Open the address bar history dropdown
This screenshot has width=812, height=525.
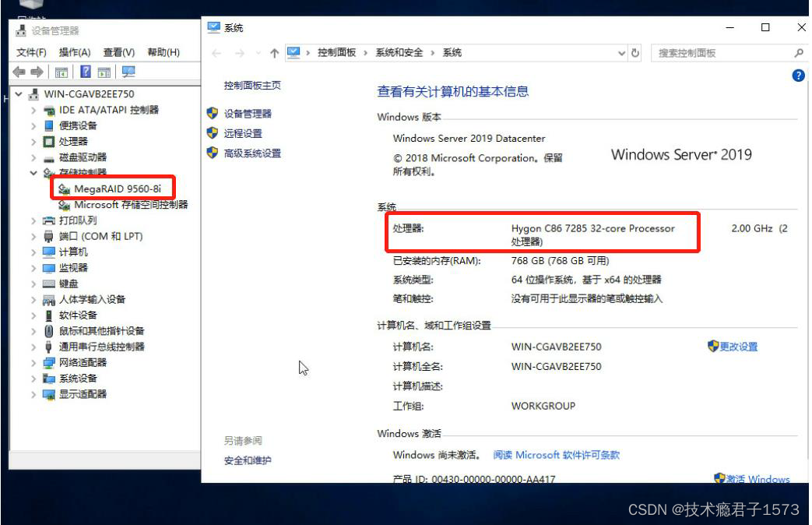pos(621,53)
